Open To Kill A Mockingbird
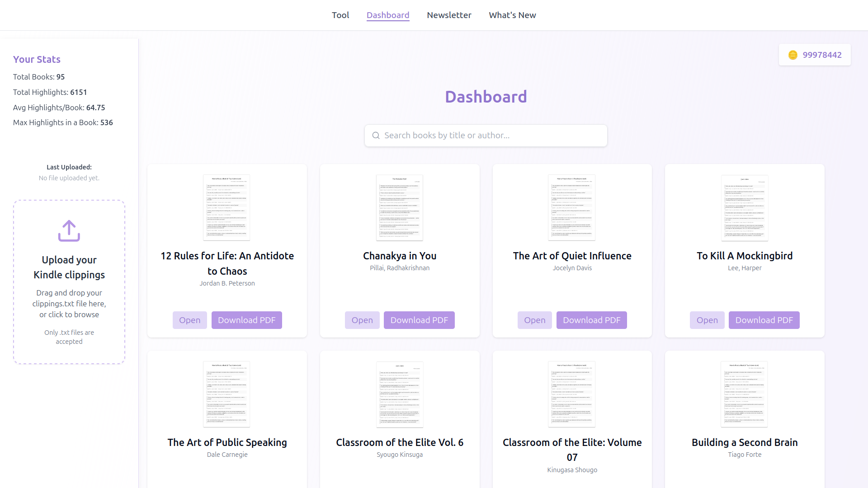 tap(707, 320)
